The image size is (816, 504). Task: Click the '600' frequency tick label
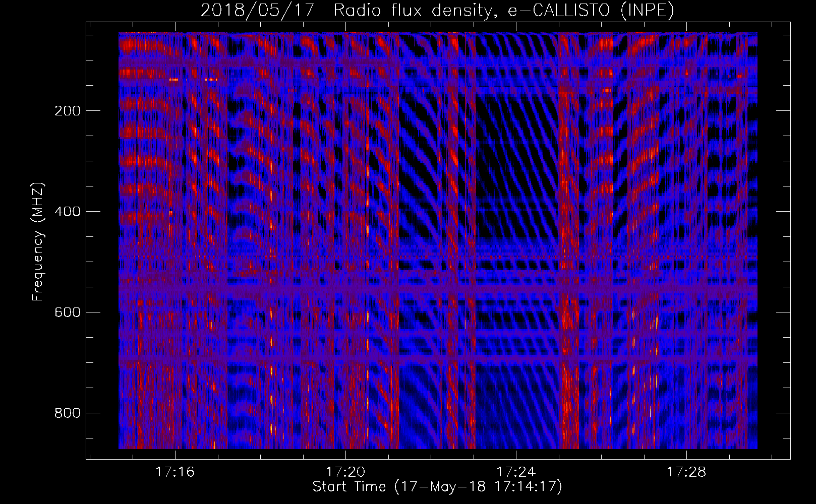point(68,312)
